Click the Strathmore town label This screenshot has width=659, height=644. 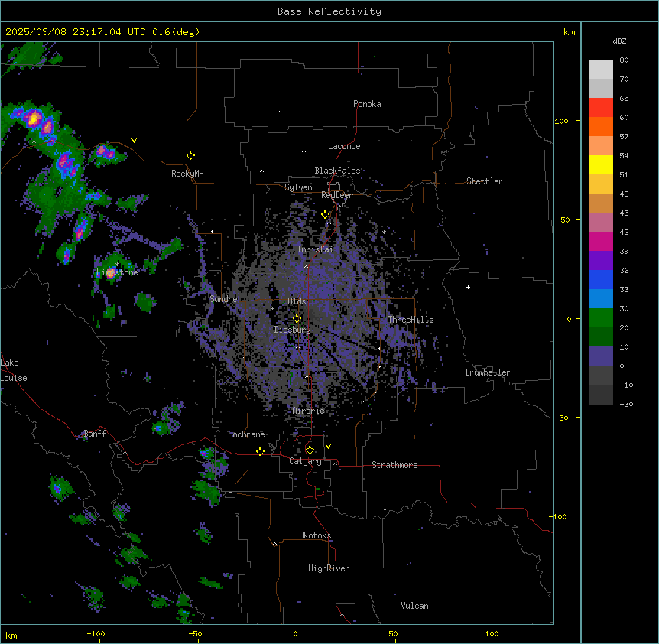click(394, 465)
